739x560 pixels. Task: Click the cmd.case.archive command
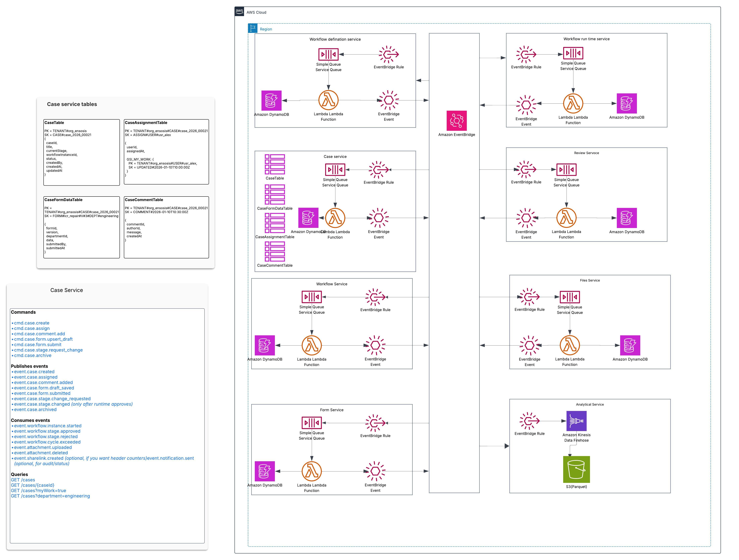pyautogui.click(x=32, y=355)
